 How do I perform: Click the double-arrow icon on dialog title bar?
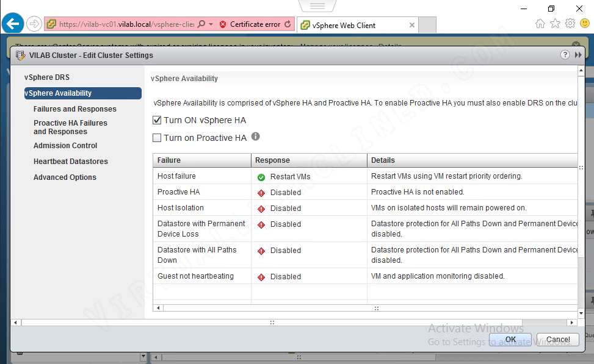tap(578, 54)
